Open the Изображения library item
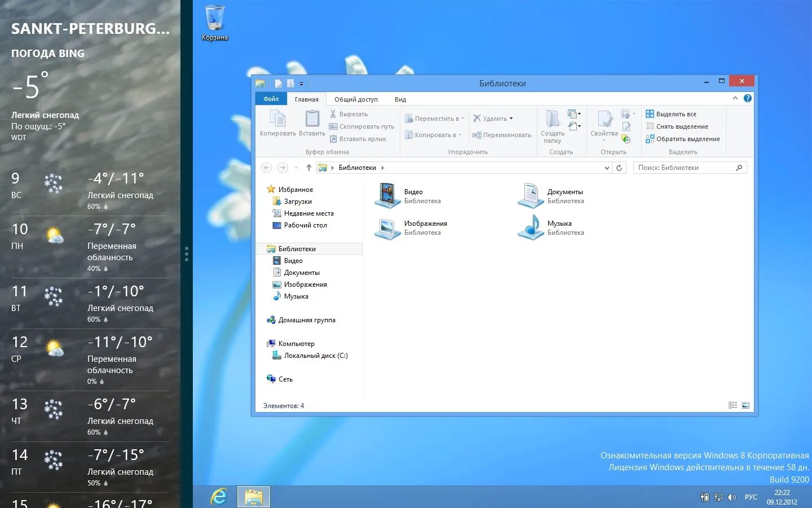 pos(411,227)
